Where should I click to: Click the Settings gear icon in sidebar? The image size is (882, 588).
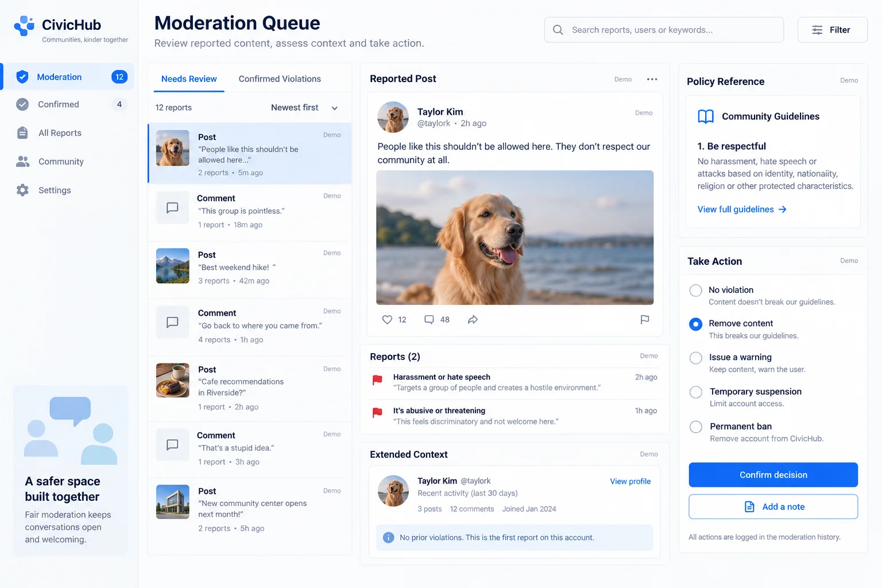[22, 190]
